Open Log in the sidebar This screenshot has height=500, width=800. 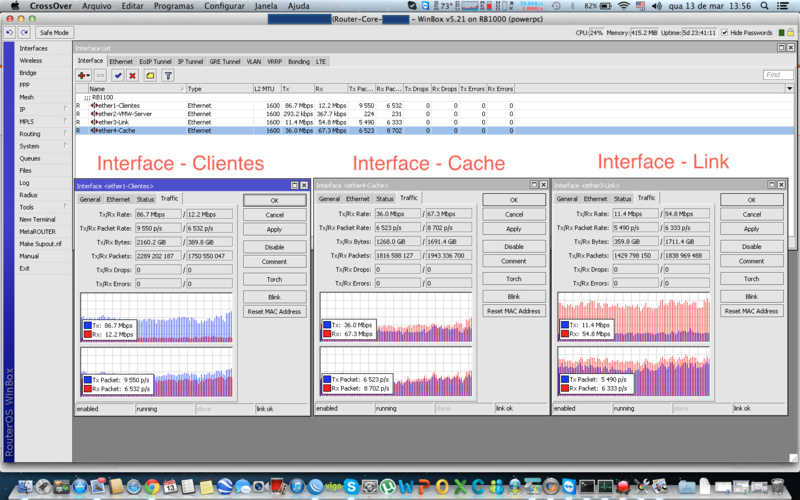click(24, 183)
